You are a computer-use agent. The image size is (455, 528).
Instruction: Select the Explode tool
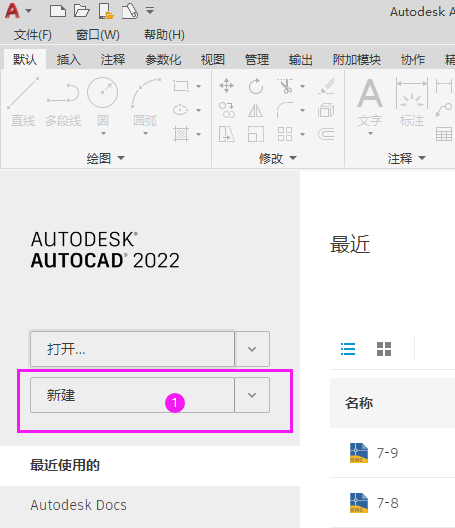[x=326, y=110]
